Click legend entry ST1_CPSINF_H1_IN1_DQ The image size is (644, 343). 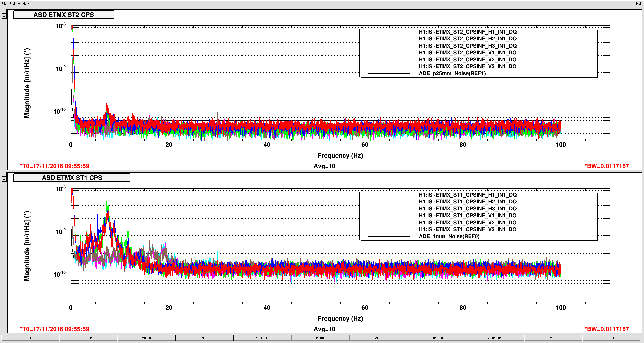[x=468, y=195]
